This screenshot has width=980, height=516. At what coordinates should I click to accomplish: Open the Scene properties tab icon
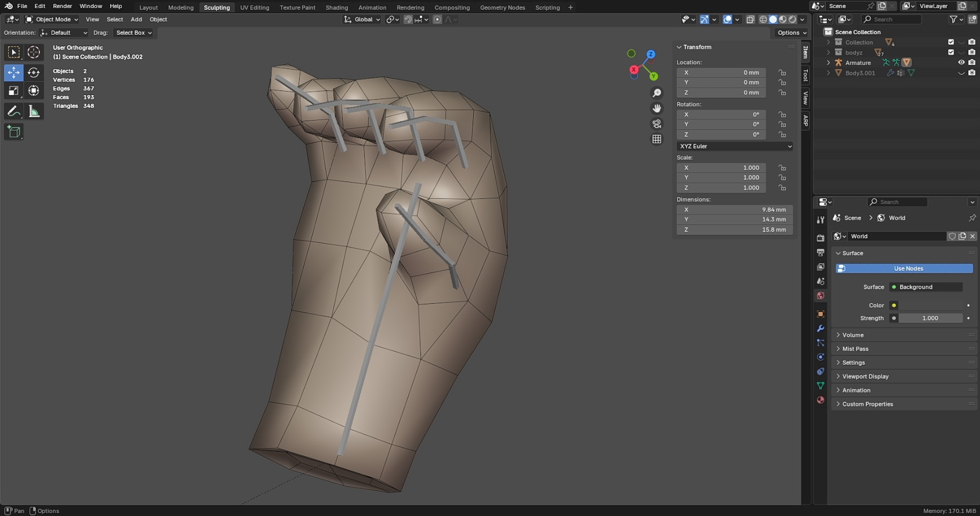821,281
